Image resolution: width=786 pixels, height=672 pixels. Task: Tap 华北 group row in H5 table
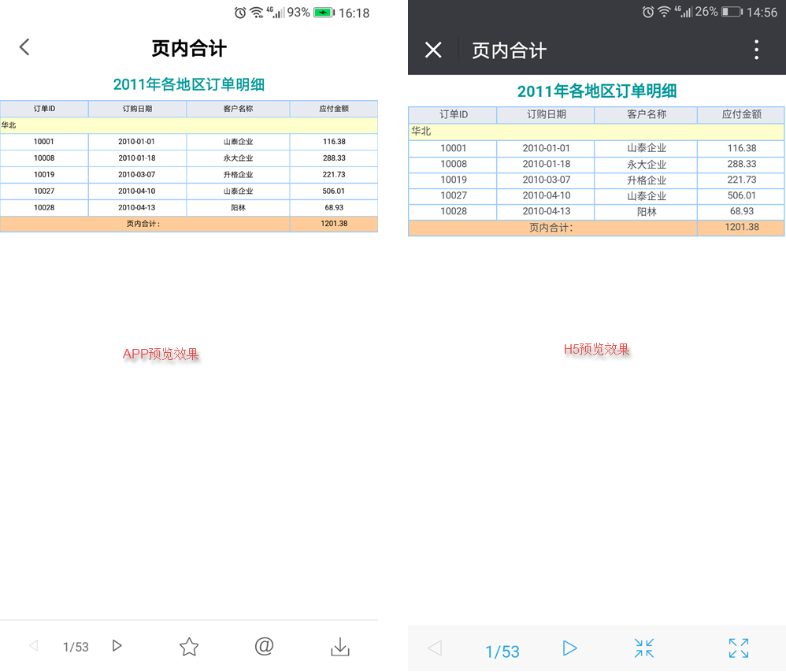pos(596,132)
